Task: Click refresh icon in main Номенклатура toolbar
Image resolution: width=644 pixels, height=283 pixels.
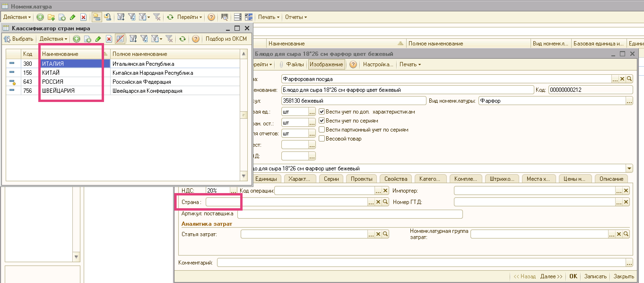Action: click(170, 17)
